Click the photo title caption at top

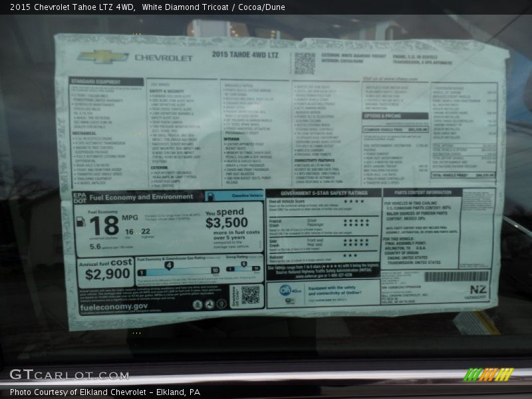(148, 7)
